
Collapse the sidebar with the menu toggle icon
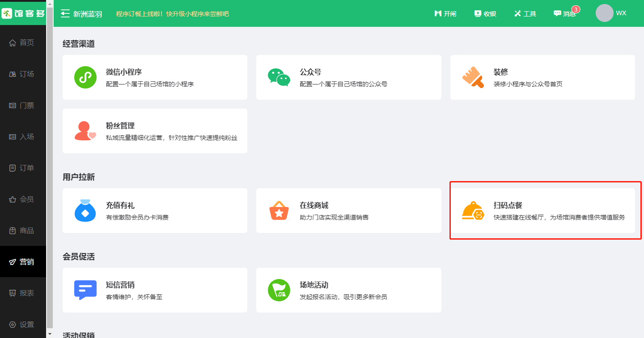(x=65, y=13)
